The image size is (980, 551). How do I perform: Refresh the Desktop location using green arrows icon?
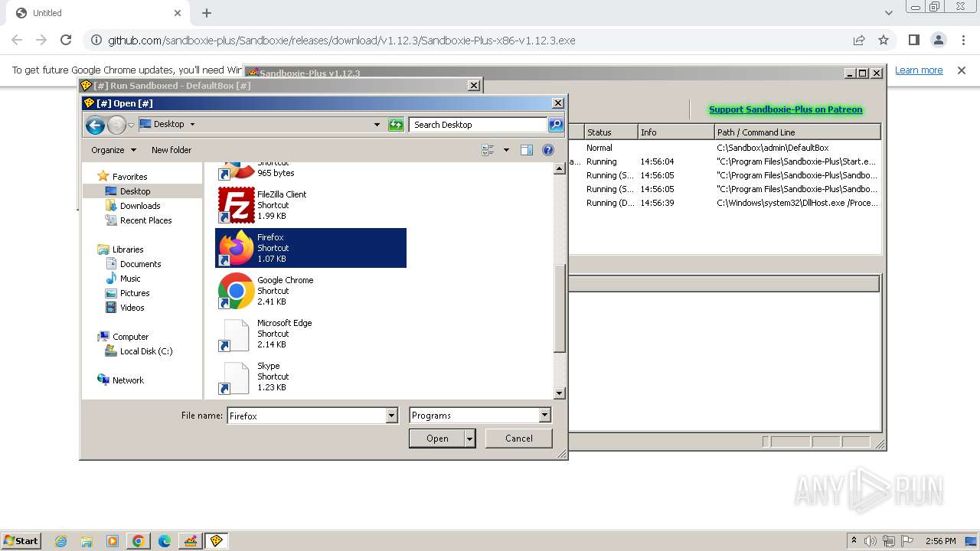tap(396, 125)
